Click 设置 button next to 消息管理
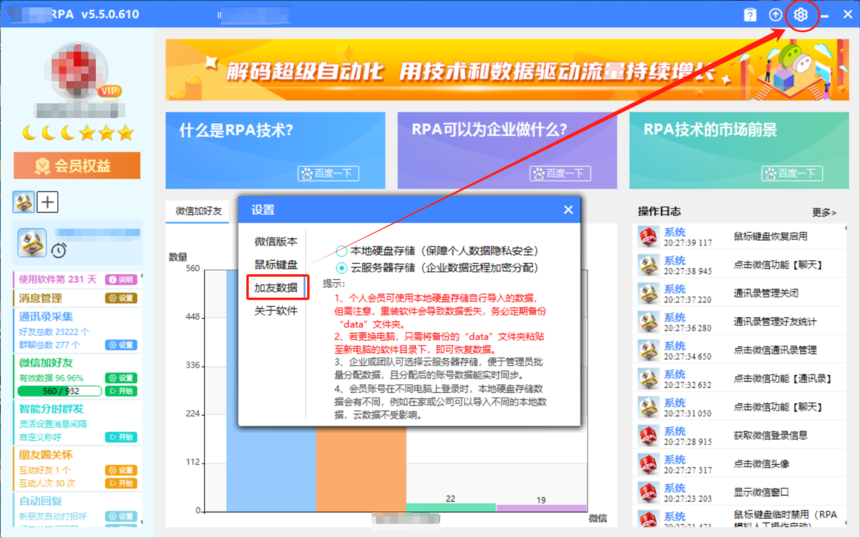 tap(121, 298)
